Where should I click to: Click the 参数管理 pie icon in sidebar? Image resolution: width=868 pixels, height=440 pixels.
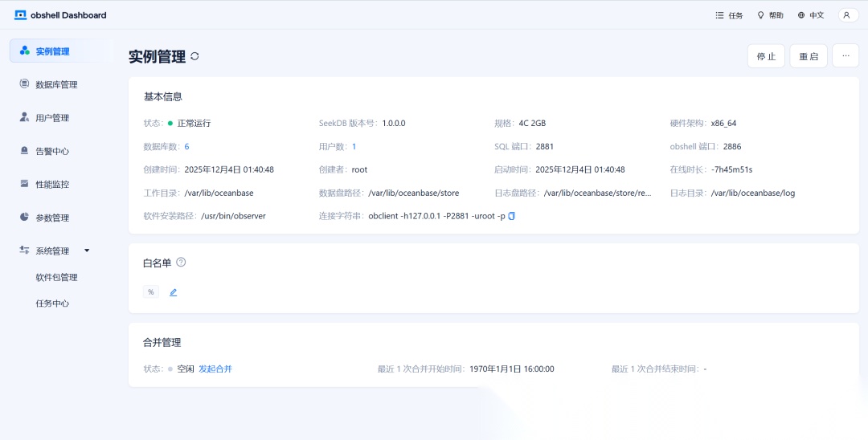click(x=24, y=217)
